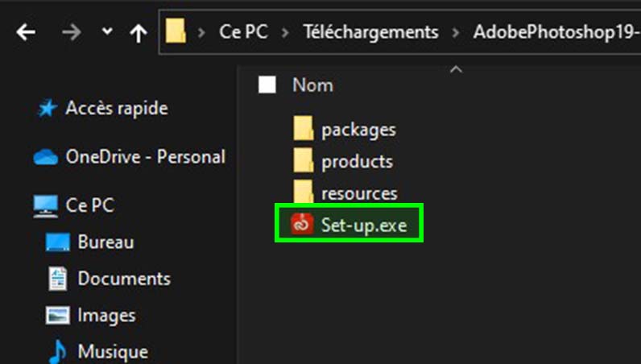The image size is (641, 364).
Task: Click the Images picture icon
Action: (57, 315)
